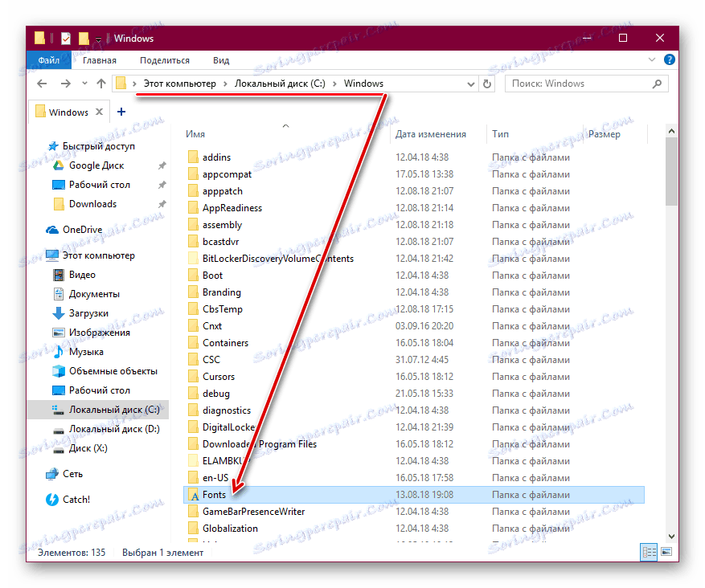Click the pin icon next to Downloads
The image size is (705, 588).
click(x=162, y=204)
